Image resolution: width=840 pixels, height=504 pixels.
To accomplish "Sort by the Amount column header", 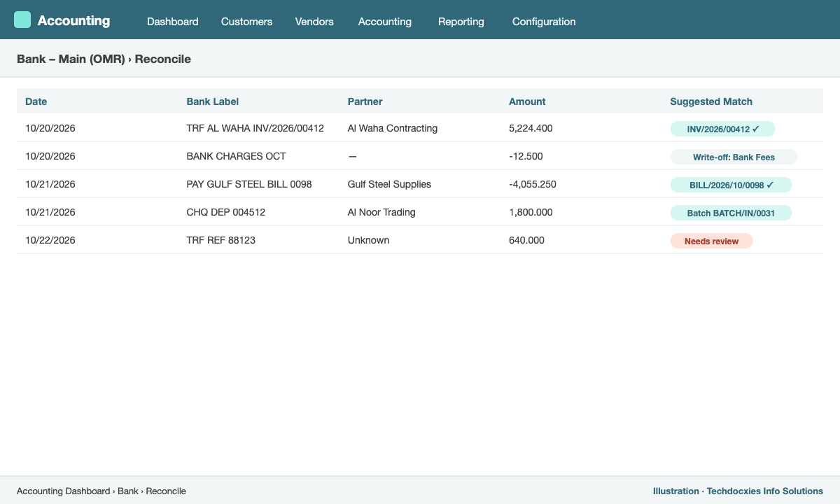I will [527, 101].
